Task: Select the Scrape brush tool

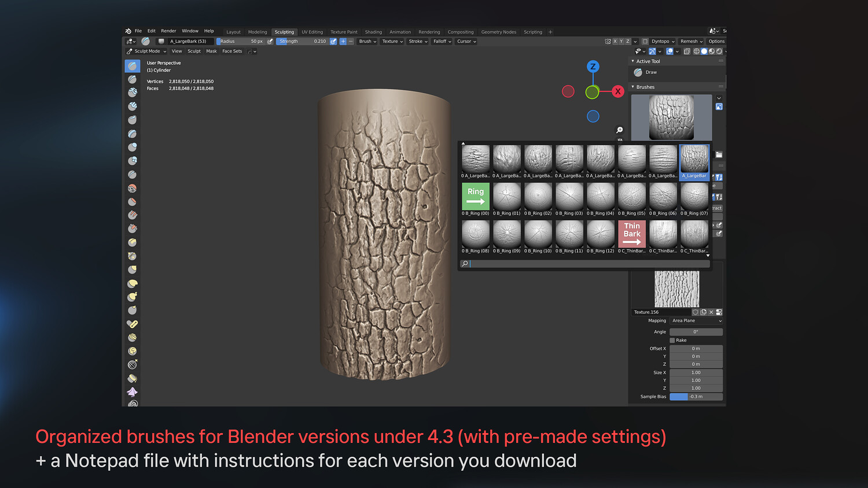Action: click(x=133, y=229)
